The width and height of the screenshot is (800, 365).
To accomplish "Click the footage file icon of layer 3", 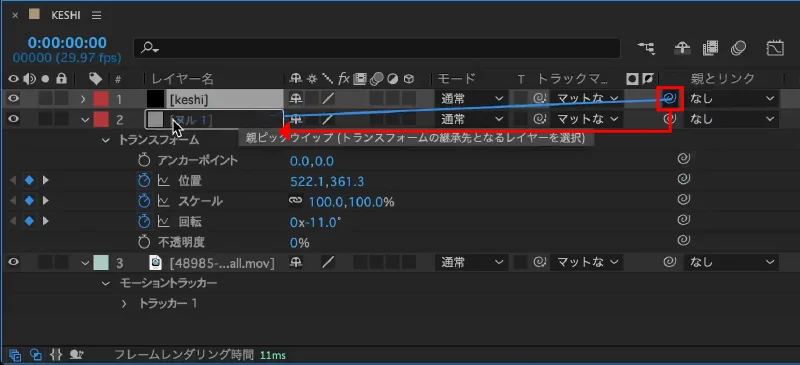I will 156,262.
